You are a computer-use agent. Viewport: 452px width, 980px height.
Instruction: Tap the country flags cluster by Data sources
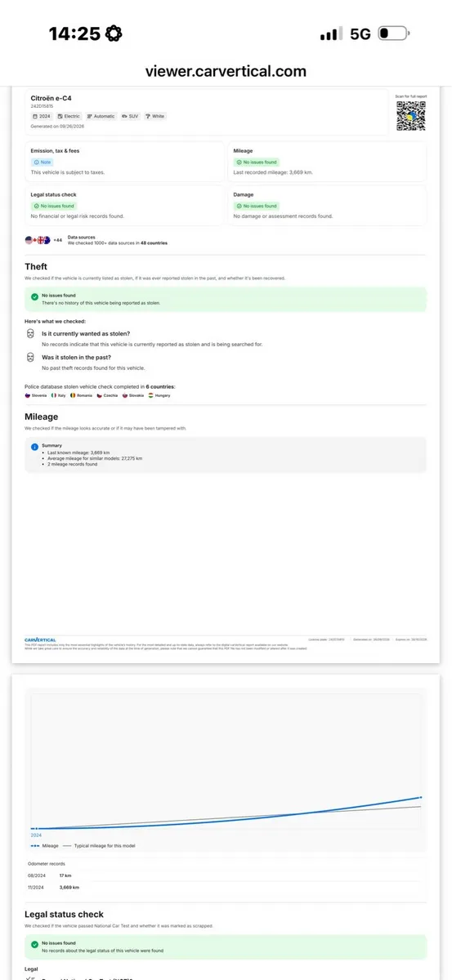point(38,240)
